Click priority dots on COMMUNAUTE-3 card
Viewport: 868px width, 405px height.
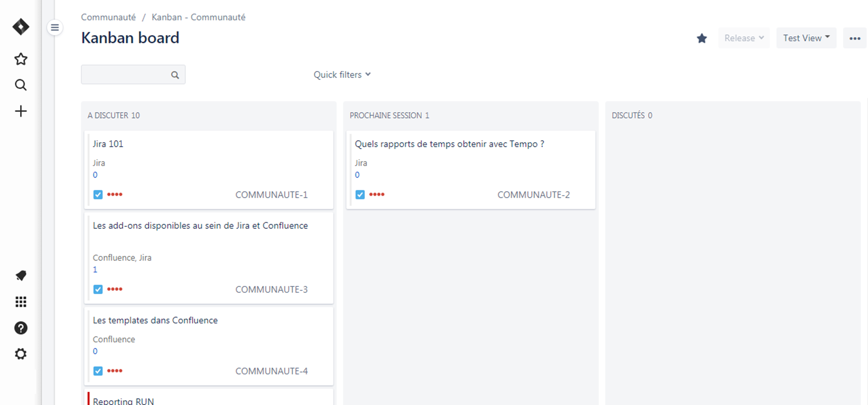[115, 289]
